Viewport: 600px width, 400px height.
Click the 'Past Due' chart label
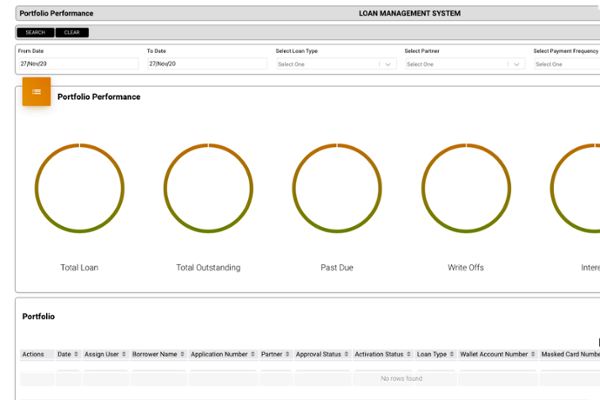[x=337, y=268]
